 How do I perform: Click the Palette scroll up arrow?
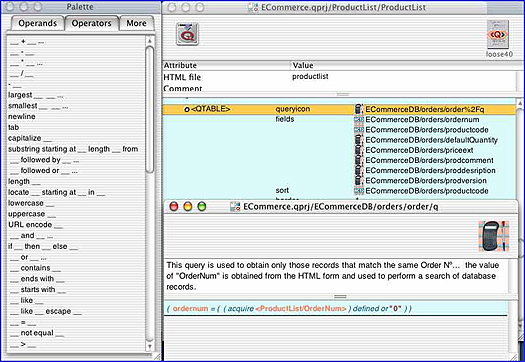click(x=150, y=41)
